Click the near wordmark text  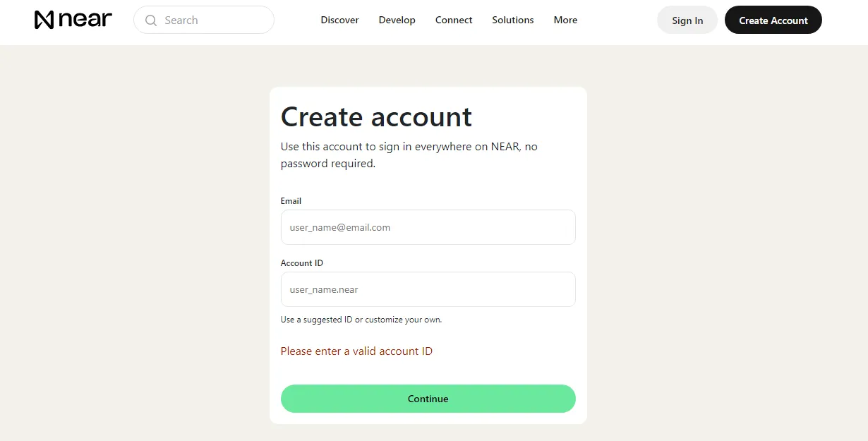(85, 20)
